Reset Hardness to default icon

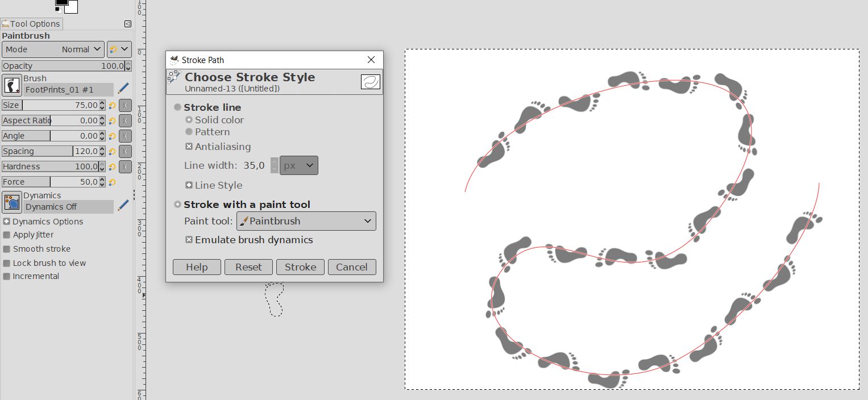[112, 166]
